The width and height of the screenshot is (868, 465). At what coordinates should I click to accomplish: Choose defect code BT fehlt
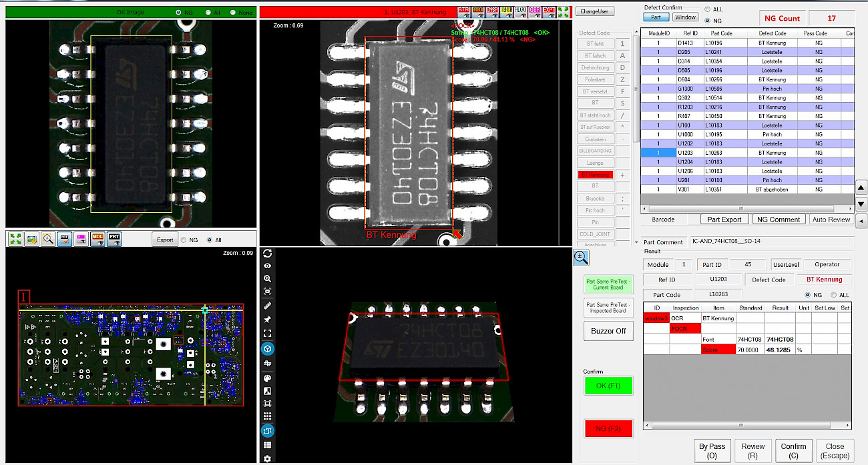pyautogui.click(x=595, y=43)
